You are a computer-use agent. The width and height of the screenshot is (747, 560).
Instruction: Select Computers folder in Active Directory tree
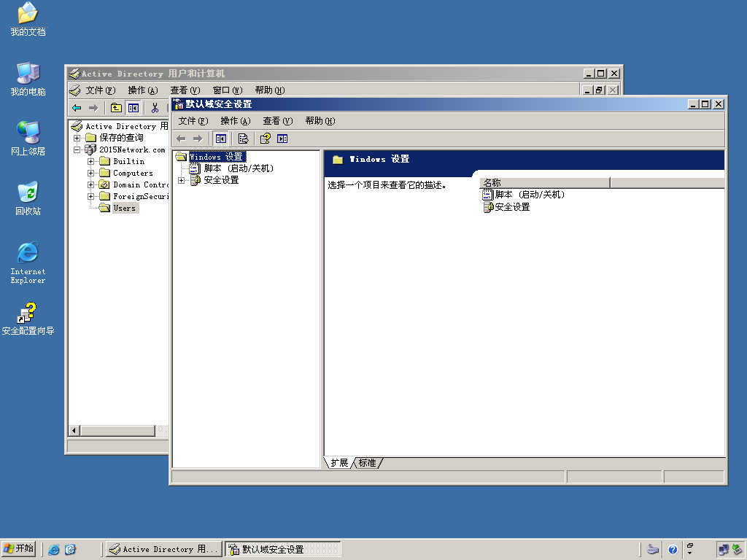click(133, 173)
